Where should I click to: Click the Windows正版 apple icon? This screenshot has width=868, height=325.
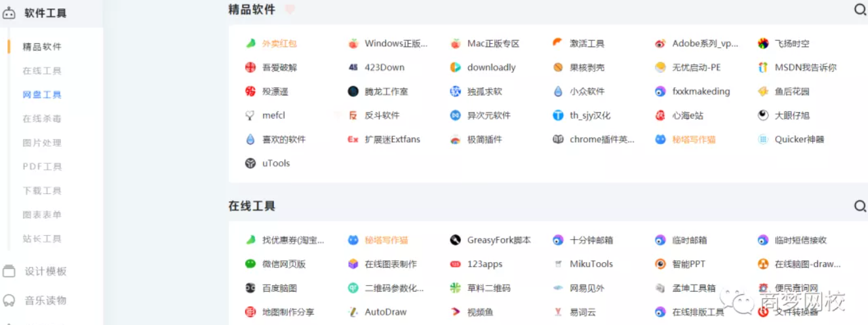click(353, 43)
